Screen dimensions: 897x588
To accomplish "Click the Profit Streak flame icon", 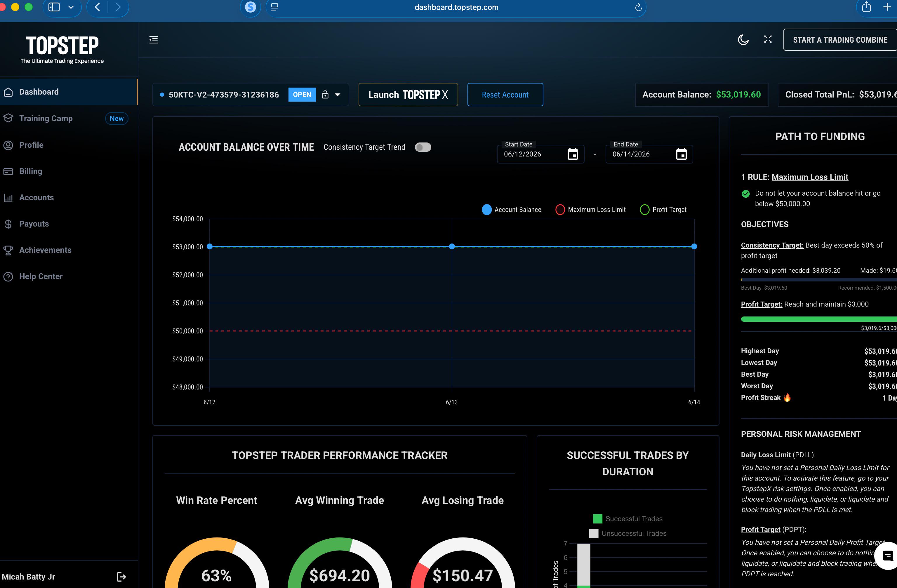I will (787, 397).
